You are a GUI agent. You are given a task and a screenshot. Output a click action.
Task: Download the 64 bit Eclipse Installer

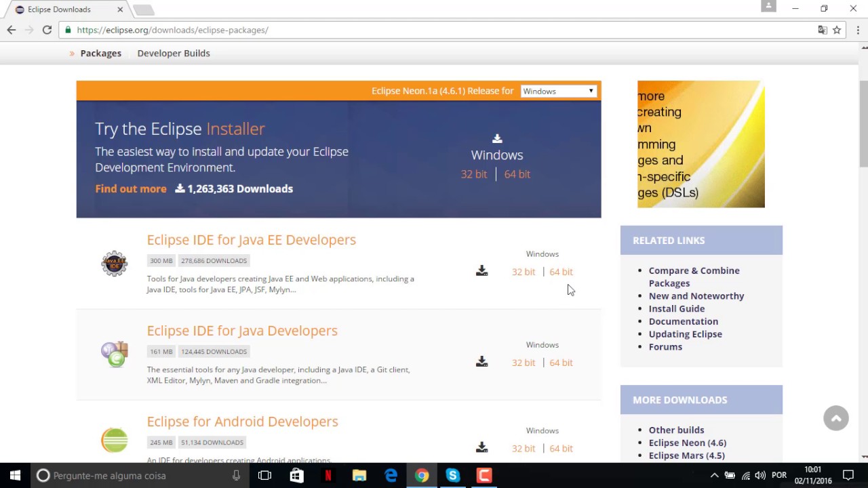517,174
